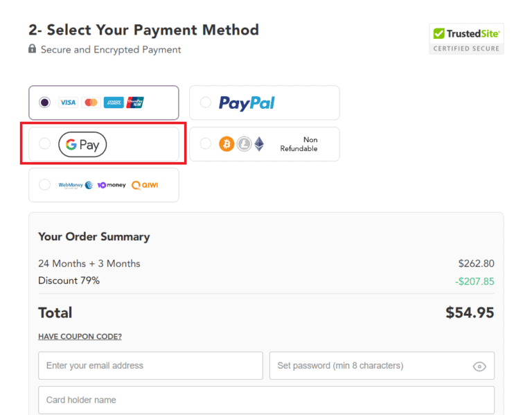Click the TrustedSite certified secure badge
Screen dimensions: 532x415
pyautogui.click(x=466, y=39)
